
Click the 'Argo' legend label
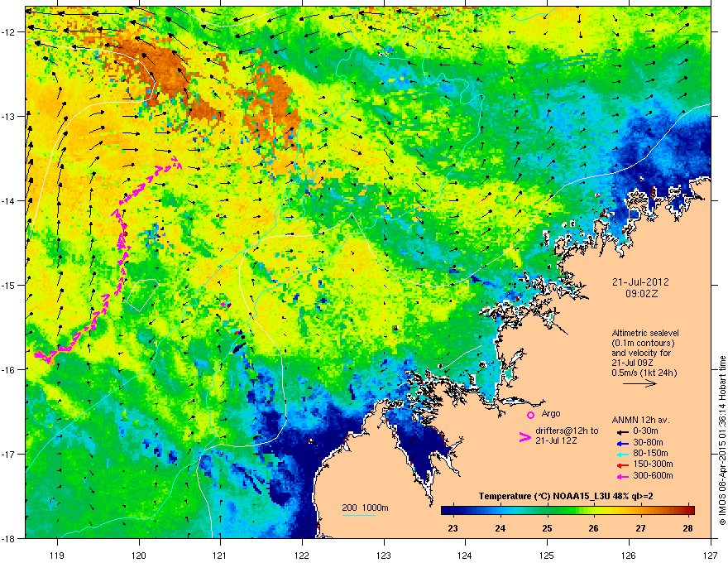pos(551,413)
